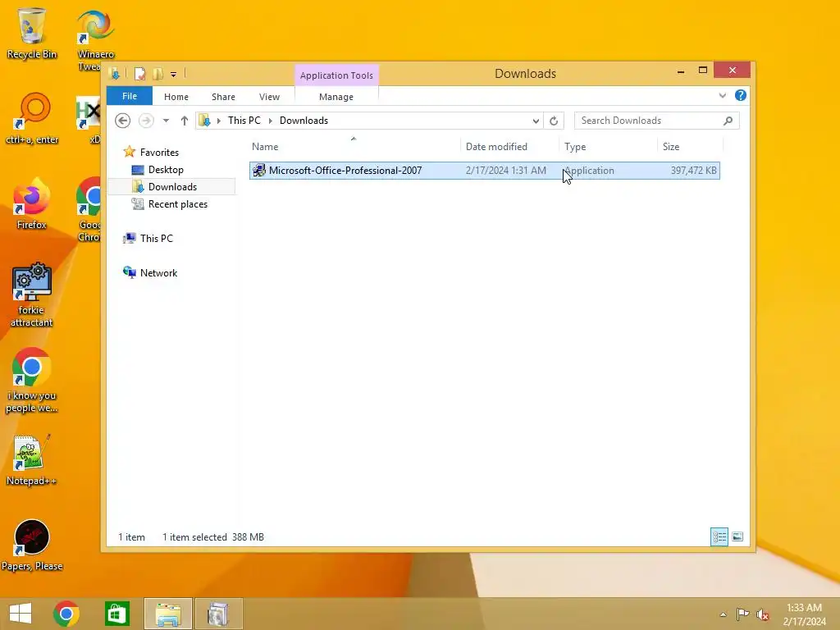Click the Explorer window system menu icon
The image size is (840, 630).
click(x=115, y=73)
